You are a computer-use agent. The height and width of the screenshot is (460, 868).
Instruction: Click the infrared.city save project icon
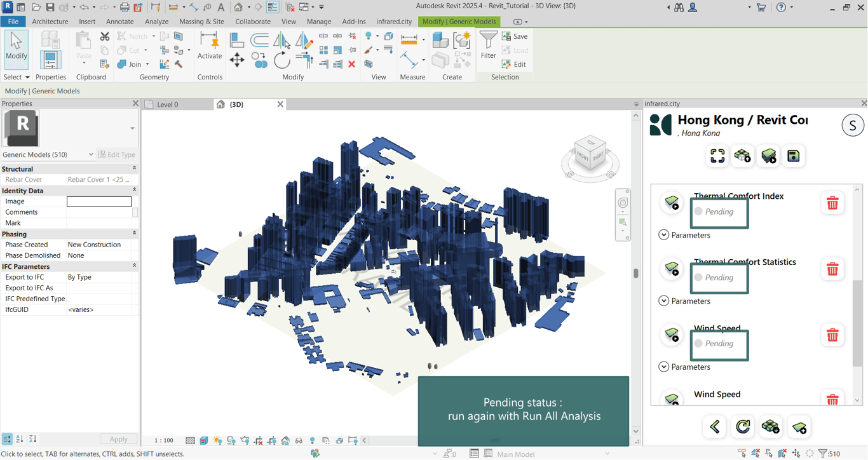794,156
